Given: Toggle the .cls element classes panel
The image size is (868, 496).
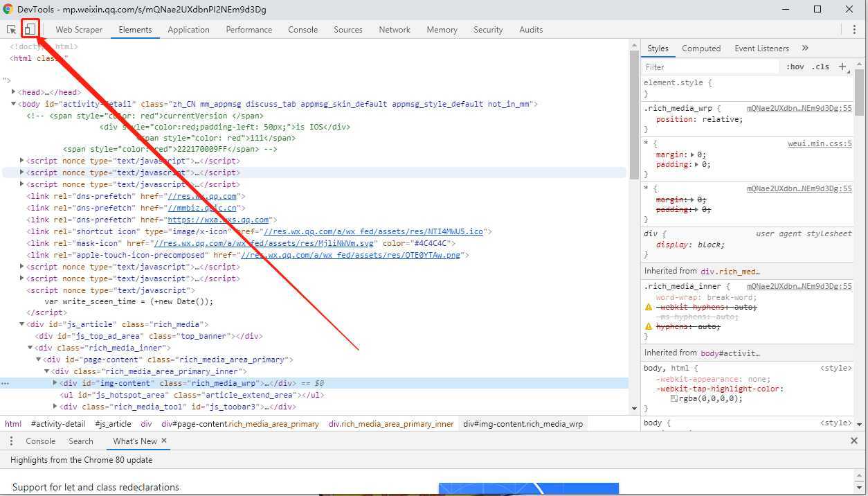Looking at the screenshot, I should [821, 67].
